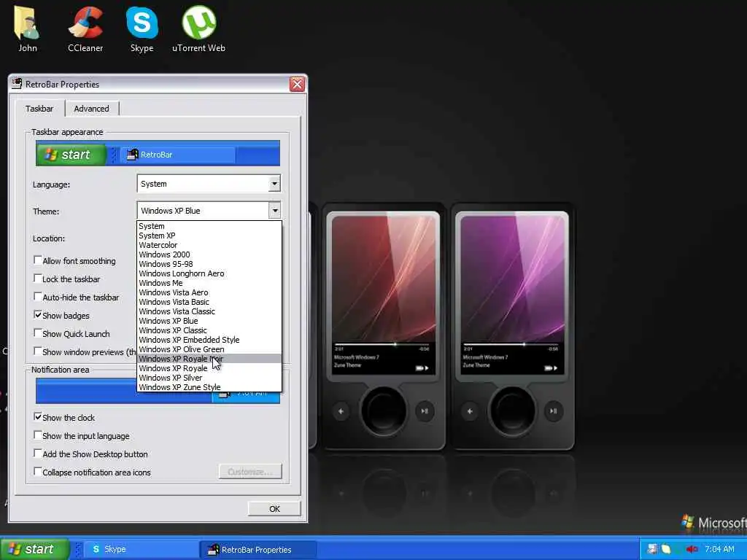Switch to Skype on the taskbar
This screenshot has width=747, height=560.
tap(142, 549)
